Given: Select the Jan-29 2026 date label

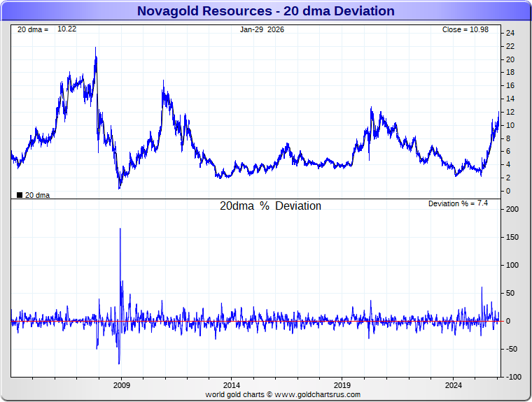Looking at the screenshot, I should (262, 29).
